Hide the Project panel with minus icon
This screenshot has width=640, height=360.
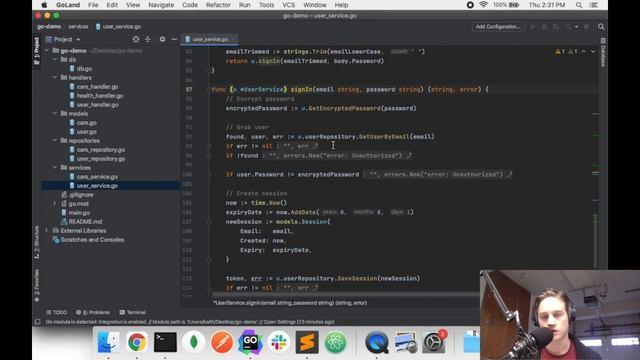coord(174,40)
